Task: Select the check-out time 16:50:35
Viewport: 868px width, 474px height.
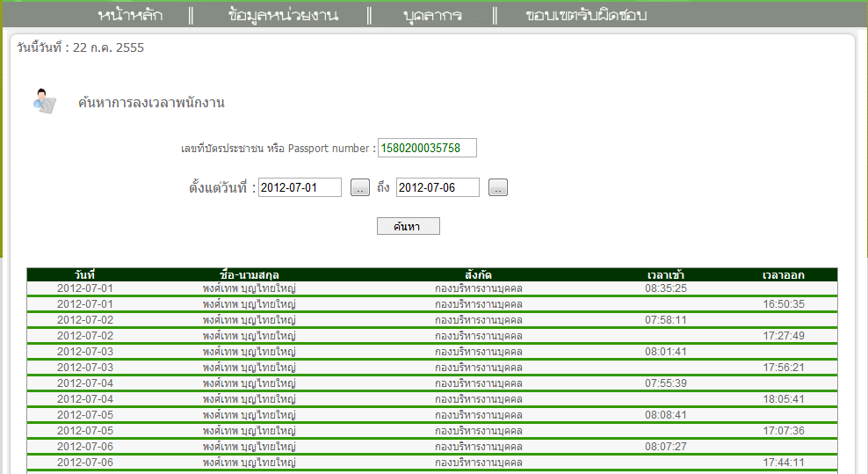Action: (x=784, y=303)
